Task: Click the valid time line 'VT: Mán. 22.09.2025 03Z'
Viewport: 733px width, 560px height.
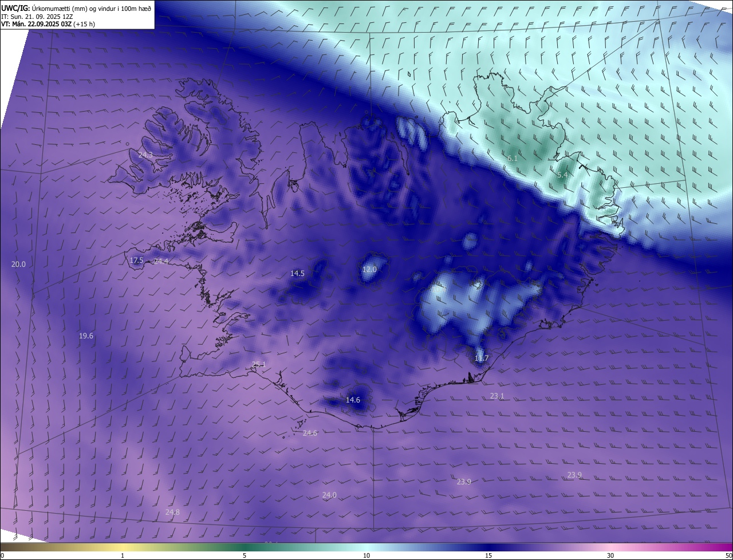Action: [37, 24]
